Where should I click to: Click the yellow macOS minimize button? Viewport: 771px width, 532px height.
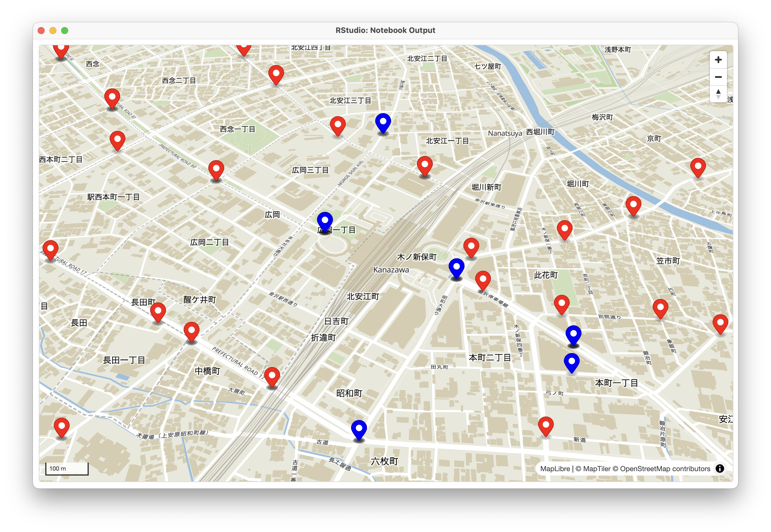[x=53, y=31]
